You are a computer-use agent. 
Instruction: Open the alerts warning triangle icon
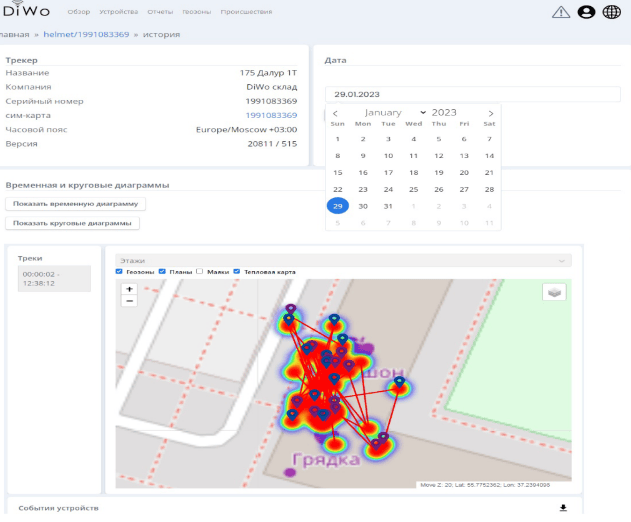[x=561, y=12]
